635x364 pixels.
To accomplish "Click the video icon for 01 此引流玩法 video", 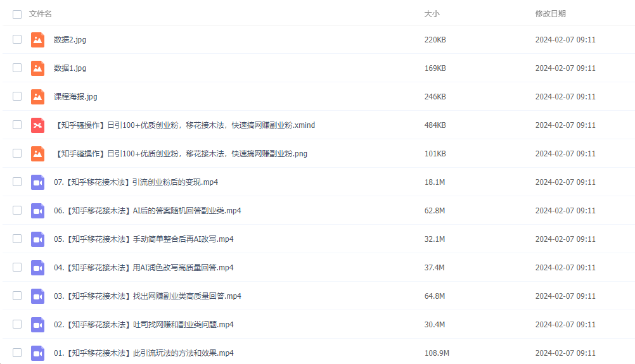I will (37, 353).
